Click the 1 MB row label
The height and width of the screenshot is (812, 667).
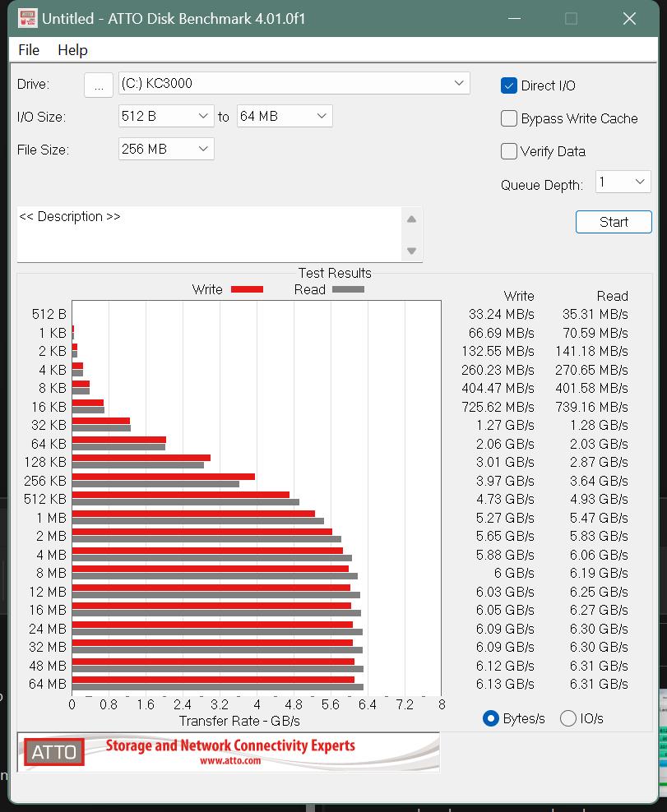[51, 518]
